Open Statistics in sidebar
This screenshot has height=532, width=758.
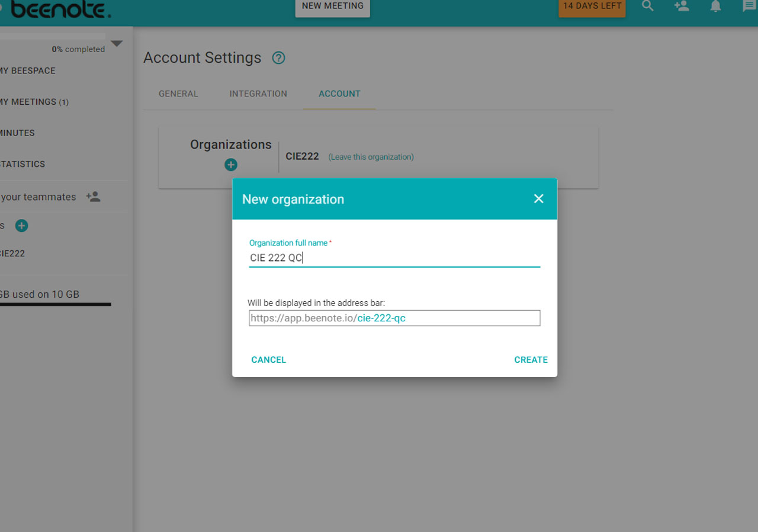tap(23, 164)
